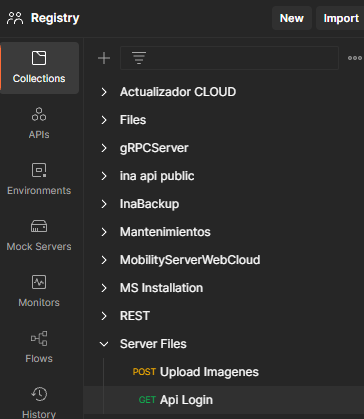Screen dimensions: 364x419
Task: Open the three-dots options menu
Action: click(x=355, y=58)
